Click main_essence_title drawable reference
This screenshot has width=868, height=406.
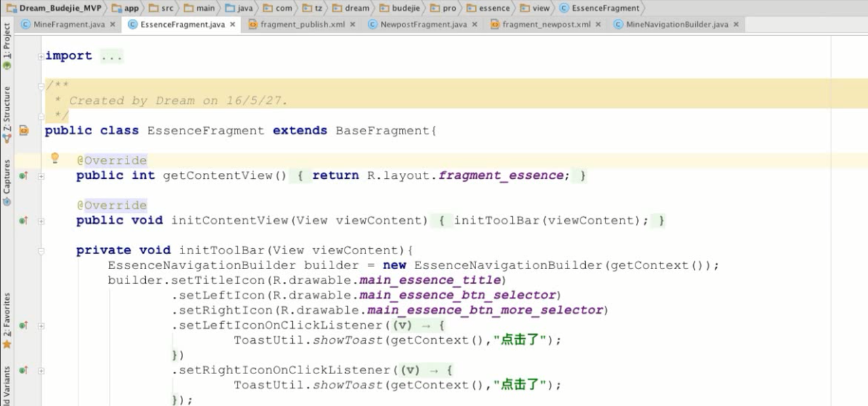click(430, 281)
